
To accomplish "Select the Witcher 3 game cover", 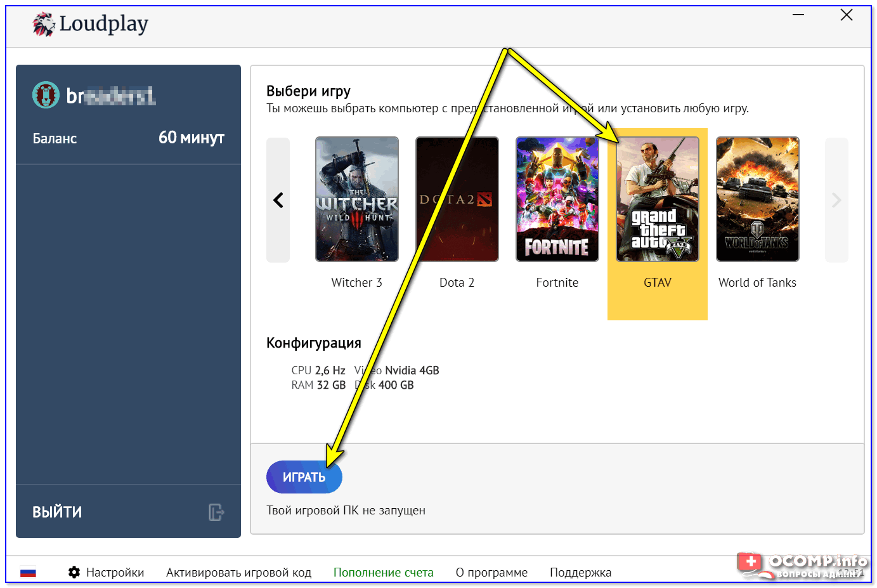I will point(357,199).
